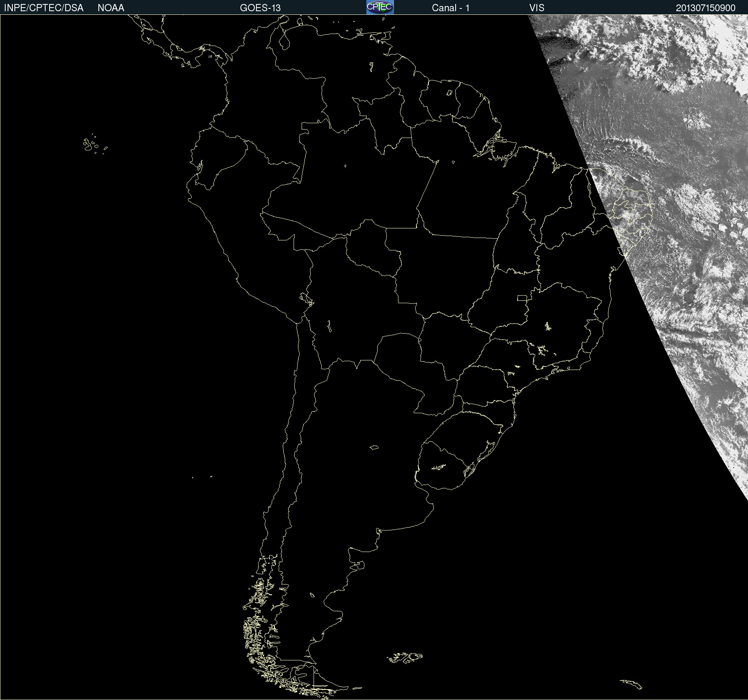Click the NOAA label in the header
Viewport: 748px width, 700px height.
coord(111,8)
